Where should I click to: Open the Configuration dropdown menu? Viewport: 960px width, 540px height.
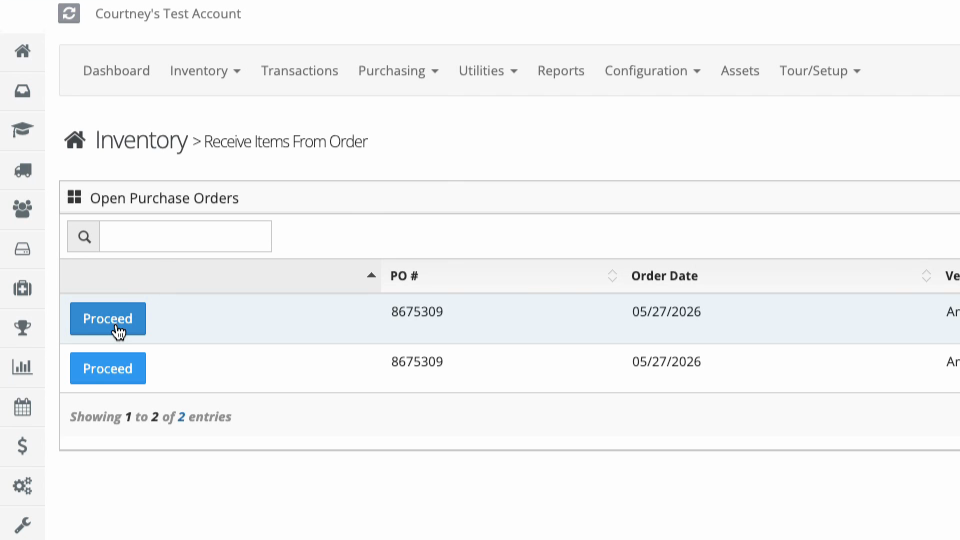(652, 71)
